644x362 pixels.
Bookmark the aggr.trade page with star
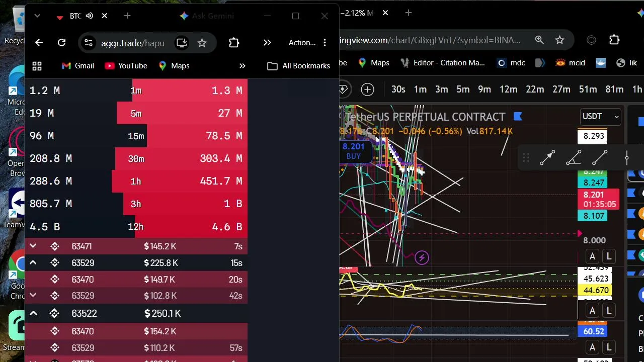tap(202, 43)
